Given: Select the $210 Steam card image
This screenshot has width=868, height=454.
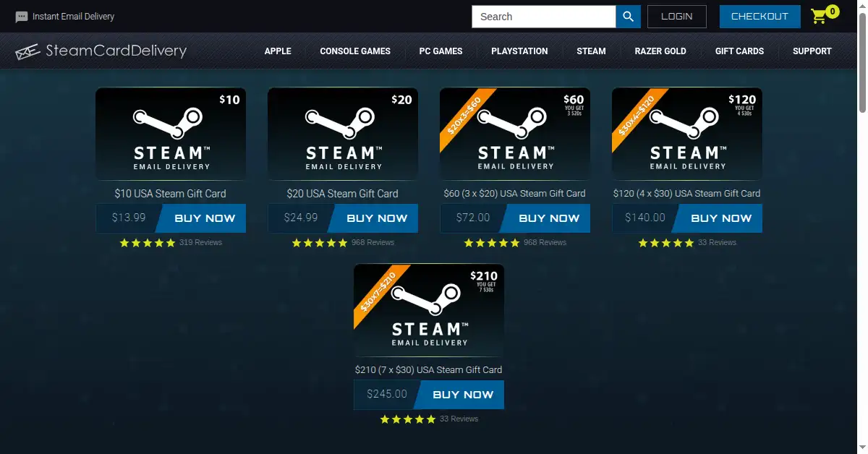Looking at the screenshot, I should point(429,310).
